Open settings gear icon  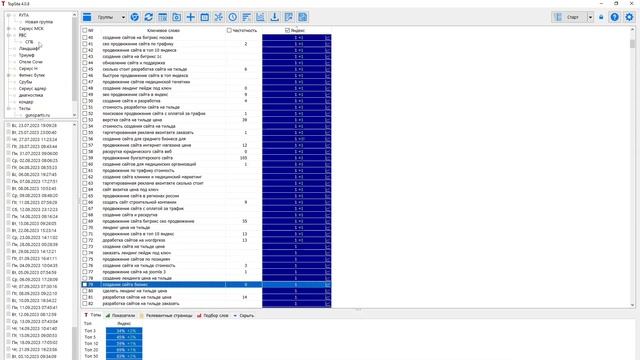pos(629,17)
